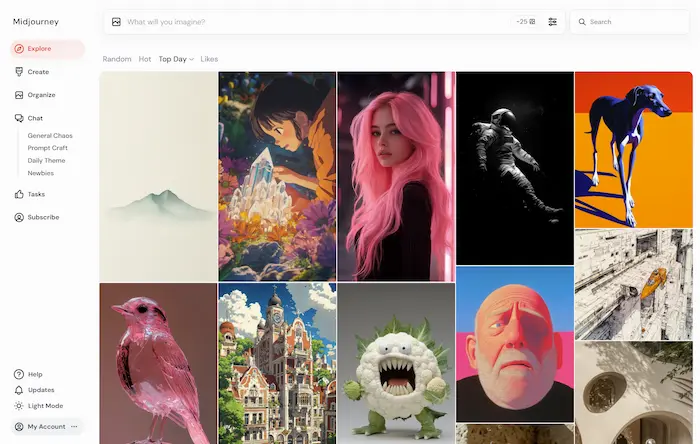Open the bald old man portrait
The image size is (700, 444).
515,344
